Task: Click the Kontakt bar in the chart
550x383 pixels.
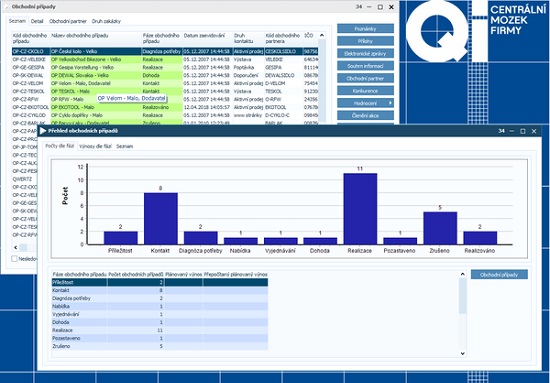Action: [161, 219]
